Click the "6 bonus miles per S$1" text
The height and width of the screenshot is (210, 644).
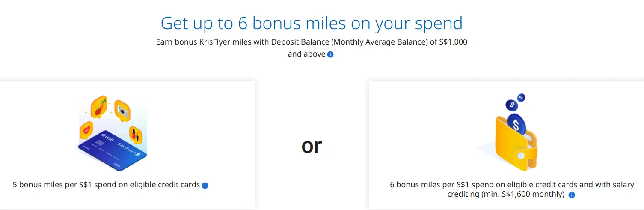click(512, 185)
